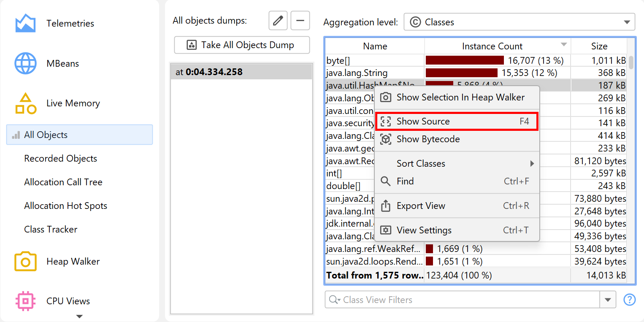Click the MBeans globe icon

(25, 63)
